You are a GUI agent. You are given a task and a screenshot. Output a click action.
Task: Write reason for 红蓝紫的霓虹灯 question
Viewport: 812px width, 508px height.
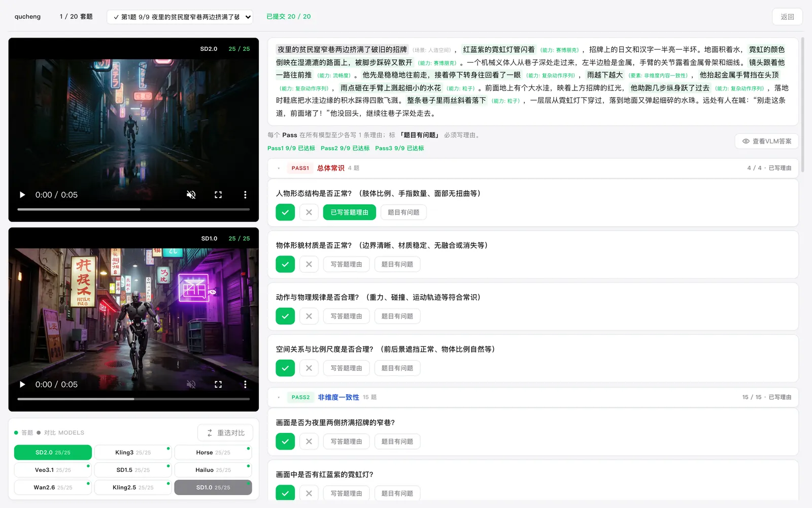coord(346,493)
